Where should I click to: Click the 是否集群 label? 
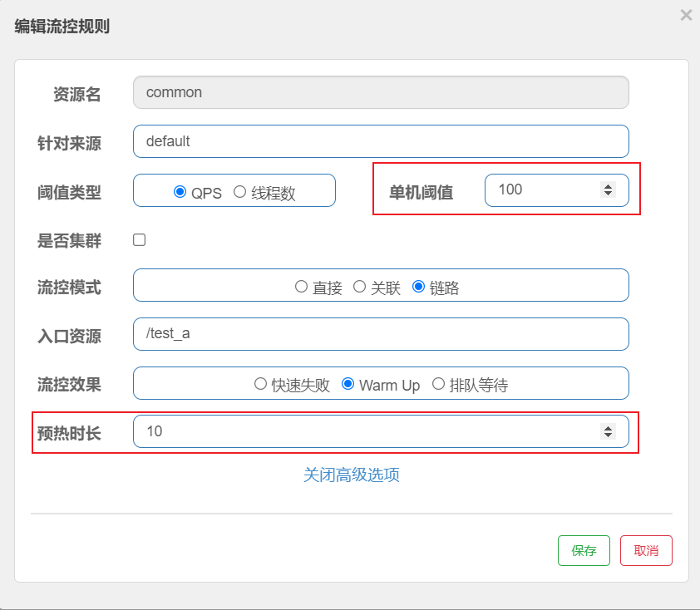click(69, 241)
